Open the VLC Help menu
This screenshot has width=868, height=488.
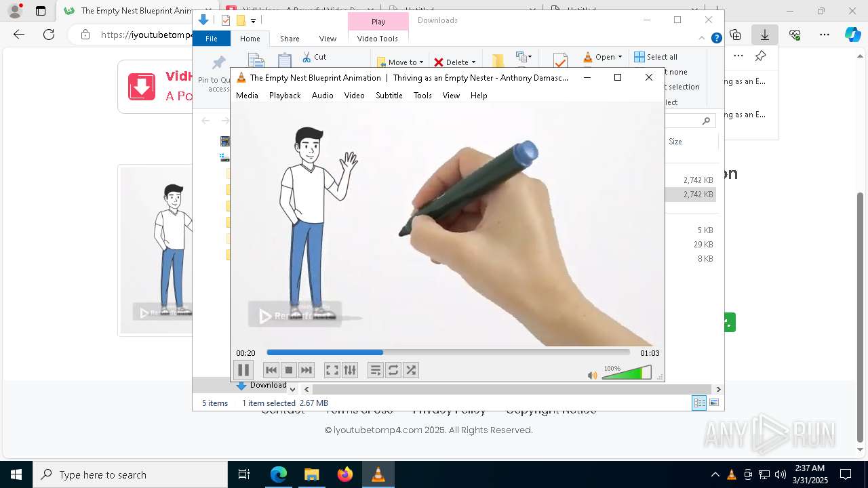[x=479, y=96]
